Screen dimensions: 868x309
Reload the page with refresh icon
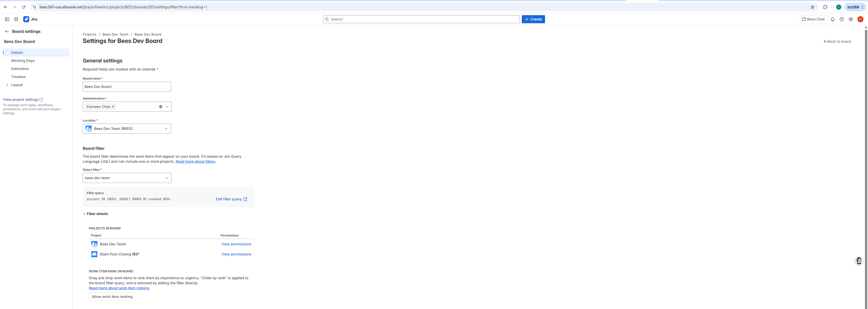pyautogui.click(x=23, y=7)
